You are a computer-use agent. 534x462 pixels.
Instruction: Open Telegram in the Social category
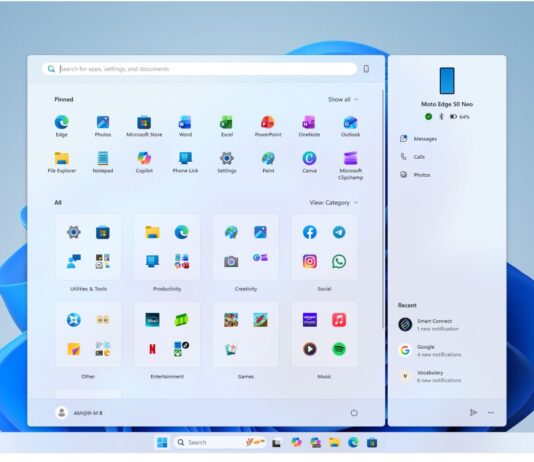point(339,233)
